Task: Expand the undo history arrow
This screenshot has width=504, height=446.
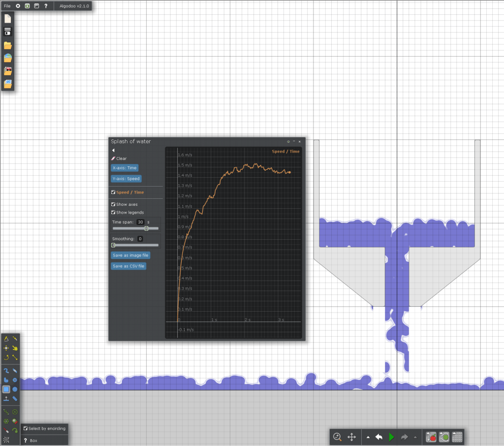Action: 368,437
